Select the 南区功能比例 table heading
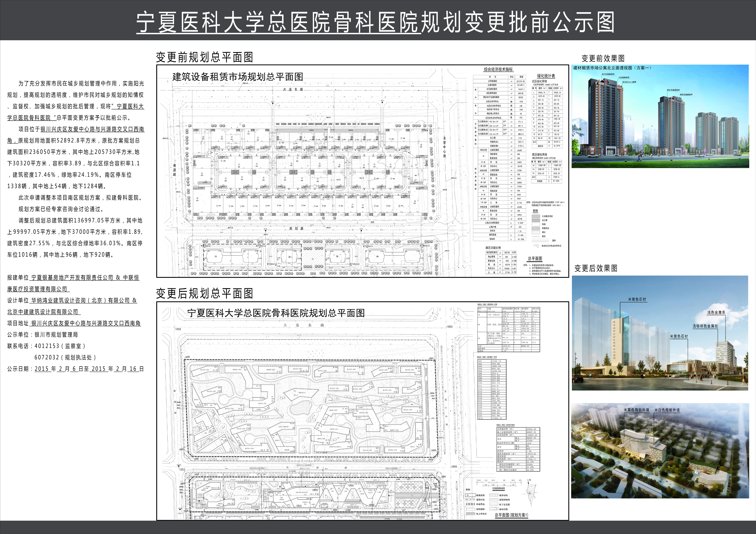This screenshot has height=534, width=756. pos(493,248)
